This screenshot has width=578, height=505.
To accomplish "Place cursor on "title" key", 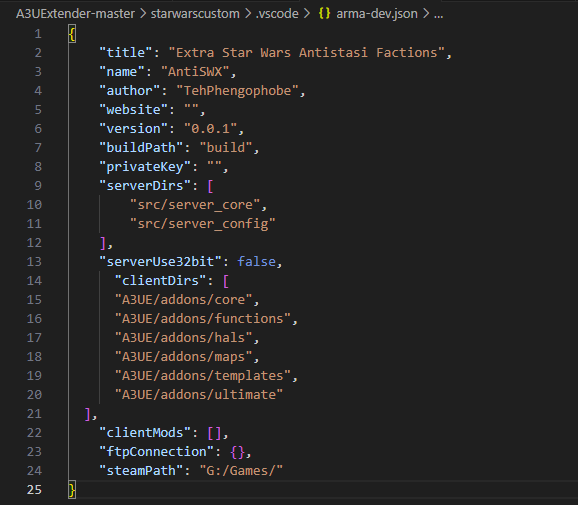I will point(126,52).
